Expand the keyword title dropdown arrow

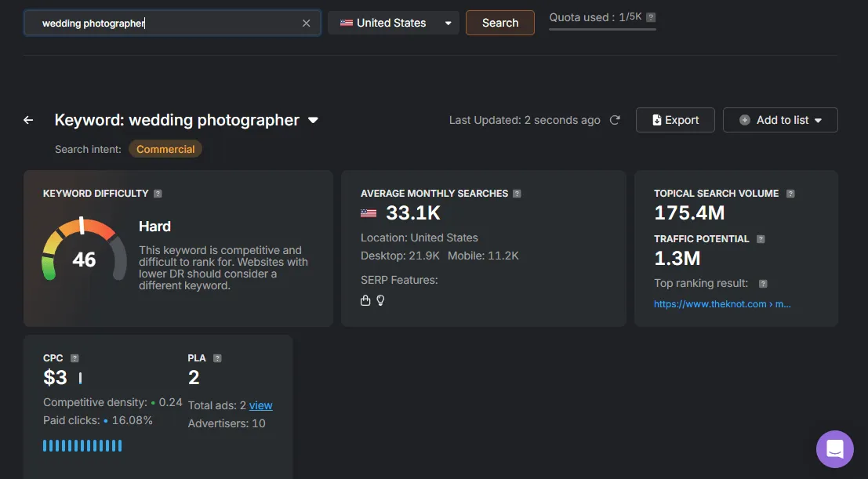[313, 121]
